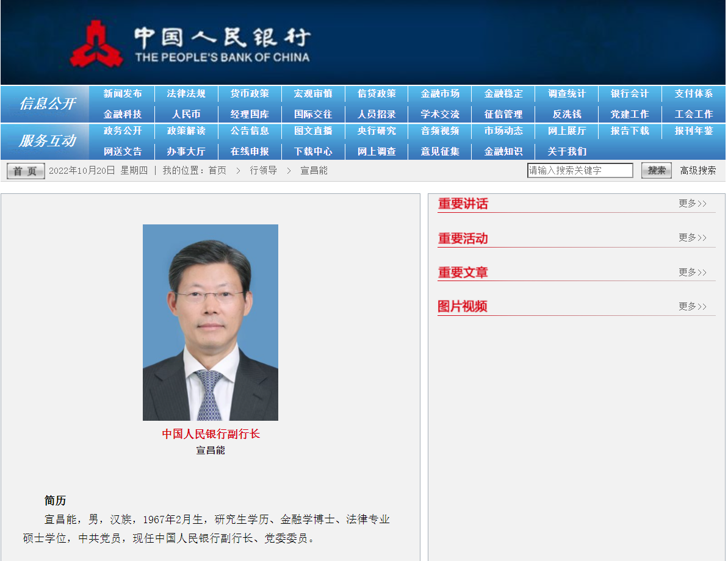Open 反洗钱 navigation item

click(567, 115)
